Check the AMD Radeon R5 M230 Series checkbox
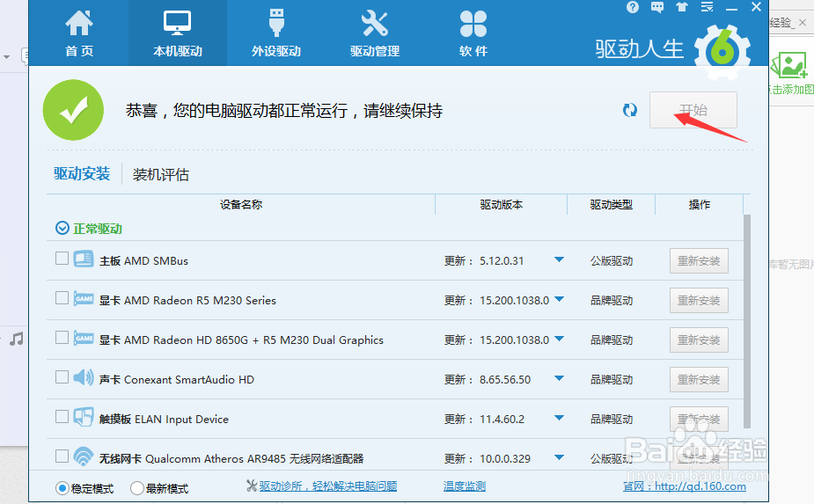The width and height of the screenshot is (814, 504). coord(62,297)
